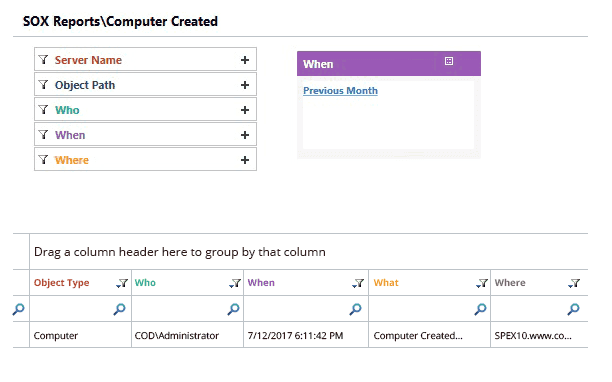This screenshot has width=612, height=382.
Task: Click the search magnifier under What column
Action: tap(480, 309)
